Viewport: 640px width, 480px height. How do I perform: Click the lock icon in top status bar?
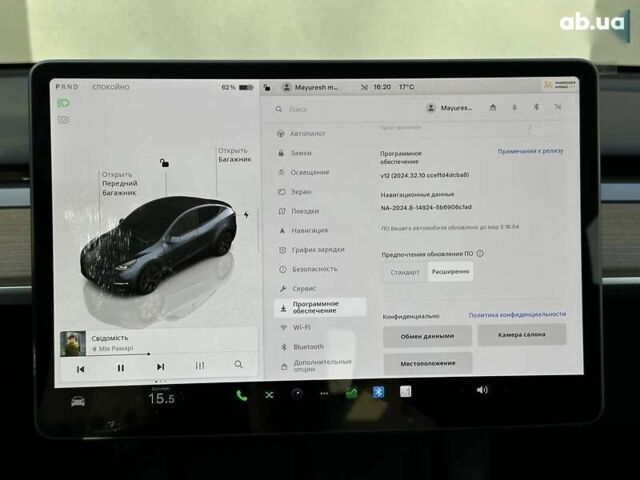click(267, 87)
